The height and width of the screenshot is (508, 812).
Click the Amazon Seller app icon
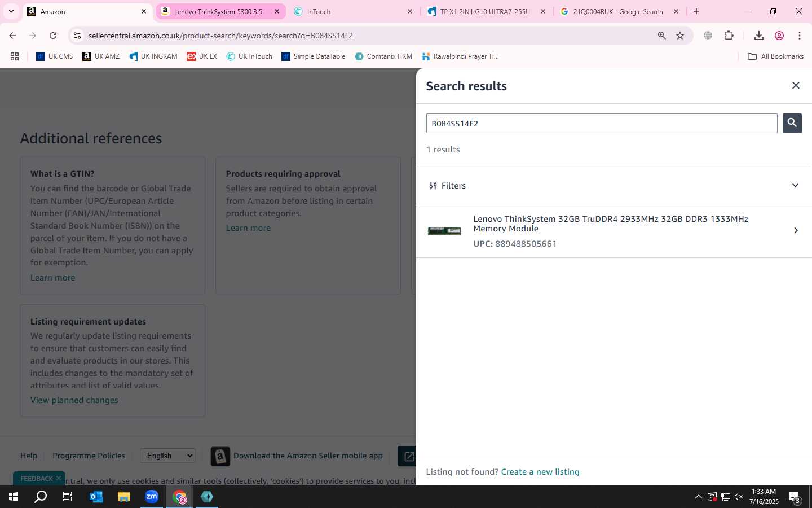pyautogui.click(x=220, y=456)
